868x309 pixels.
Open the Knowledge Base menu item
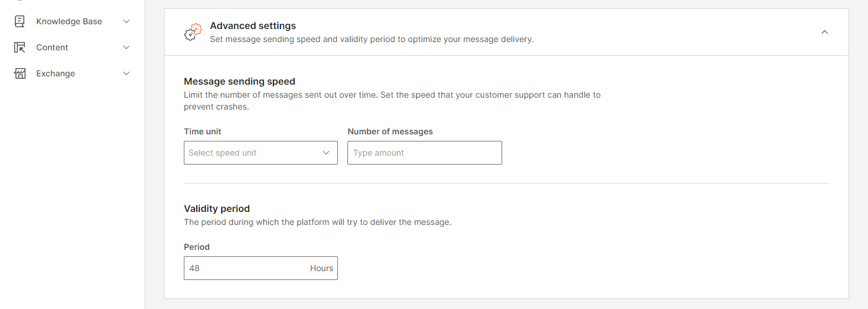click(69, 21)
